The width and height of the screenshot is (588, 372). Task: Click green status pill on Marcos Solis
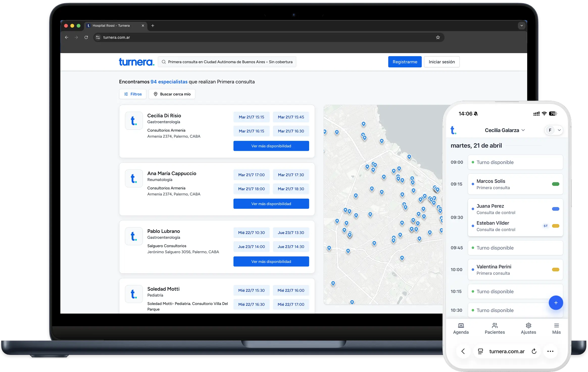point(556,184)
